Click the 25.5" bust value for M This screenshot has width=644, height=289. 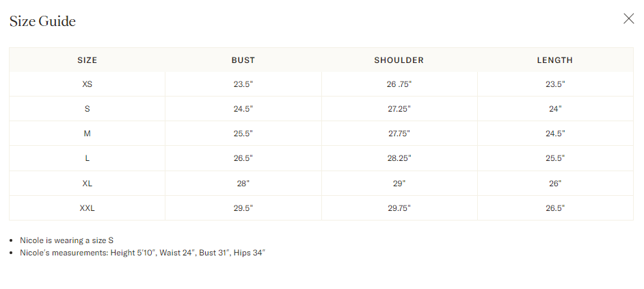(243, 134)
